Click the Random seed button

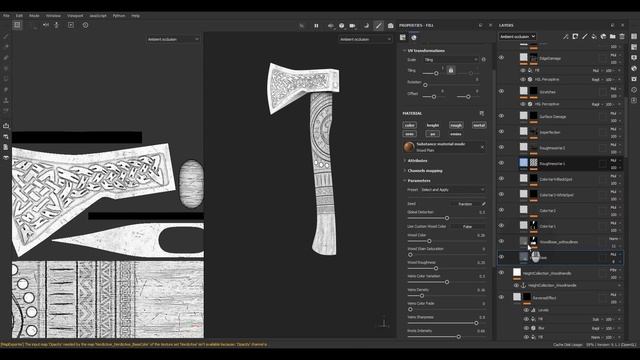tap(465, 204)
